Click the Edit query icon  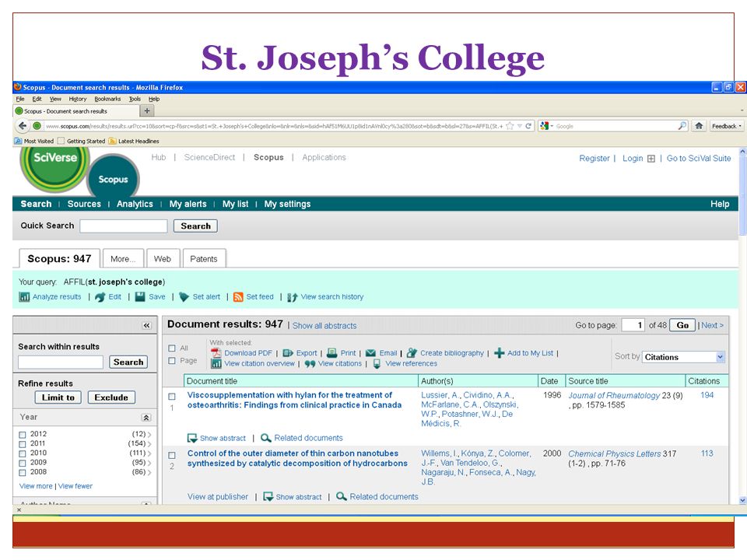(x=100, y=297)
